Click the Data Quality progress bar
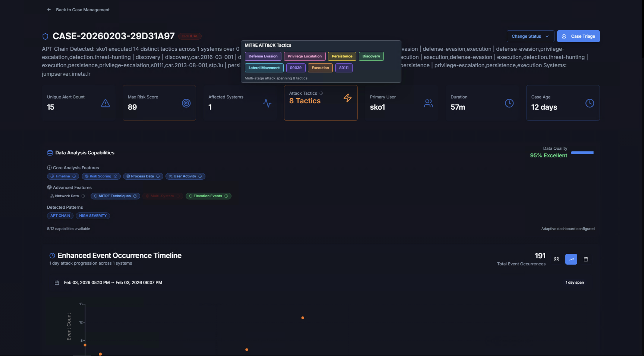Viewport: 644px width, 356px height. tap(582, 153)
